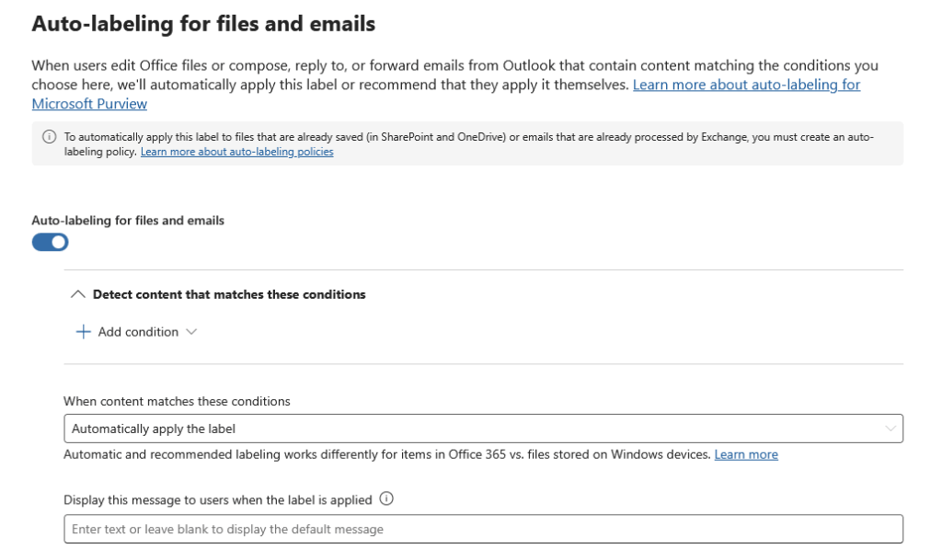This screenshot has height=560, width=942.
Task: Follow the Learn more link about Office 365 labeling
Action: [x=745, y=454]
